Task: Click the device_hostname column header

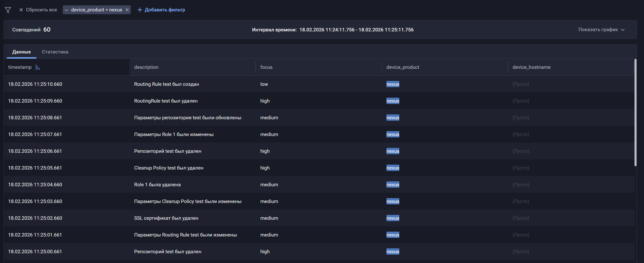Action: tap(531, 67)
